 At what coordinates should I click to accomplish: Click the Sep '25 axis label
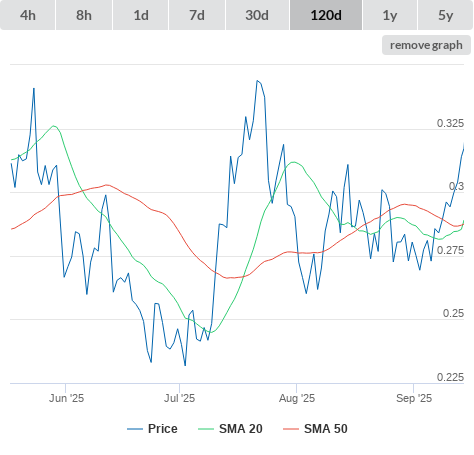point(414,398)
